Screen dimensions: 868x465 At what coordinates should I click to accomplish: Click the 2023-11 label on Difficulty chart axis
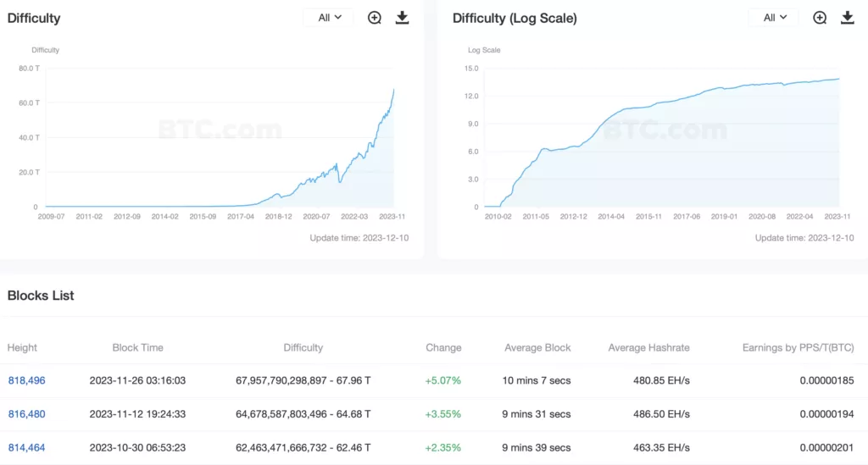pyautogui.click(x=392, y=217)
